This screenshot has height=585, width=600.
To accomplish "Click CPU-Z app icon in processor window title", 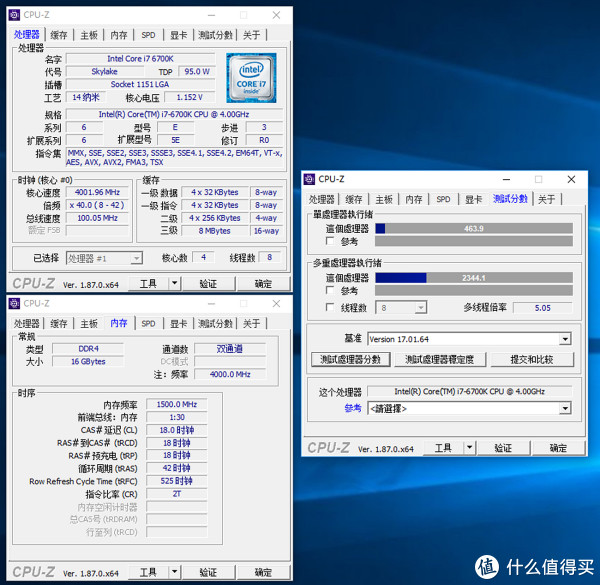I will click(15, 15).
